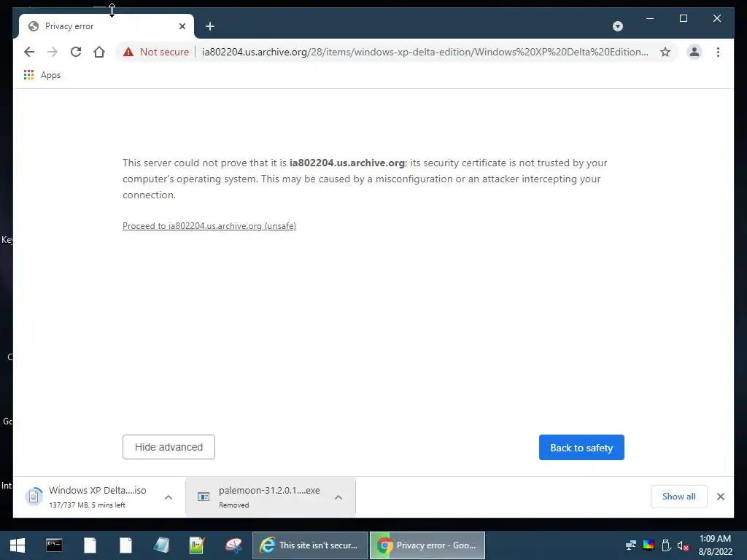Viewport: 747px width, 560px height.
Task: Click the Not secure warning indicator
Action: [x=156, y=52]
